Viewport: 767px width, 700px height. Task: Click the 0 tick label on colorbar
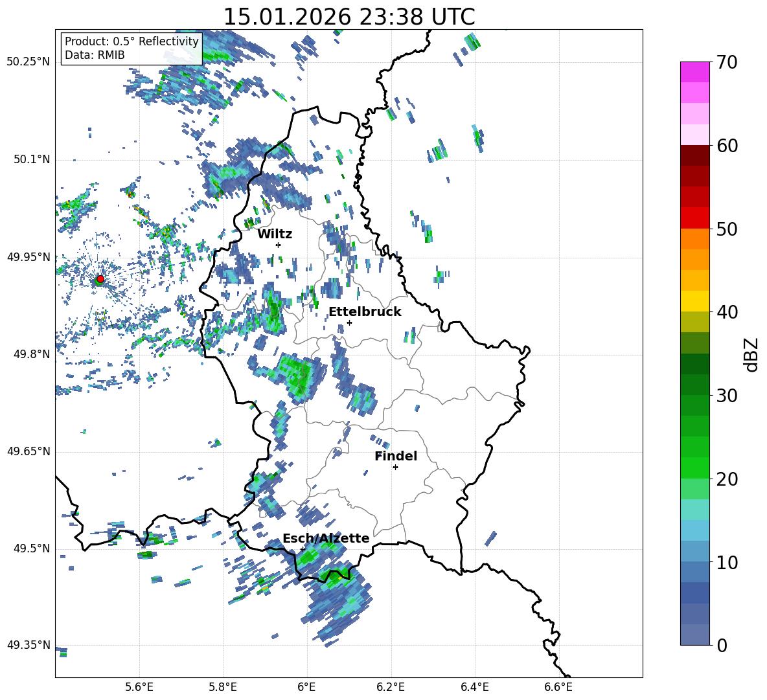tap(722, 645)
